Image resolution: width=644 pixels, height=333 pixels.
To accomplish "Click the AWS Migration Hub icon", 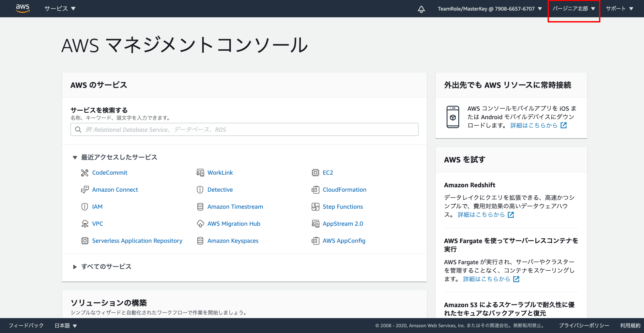I will pos(200,224).
